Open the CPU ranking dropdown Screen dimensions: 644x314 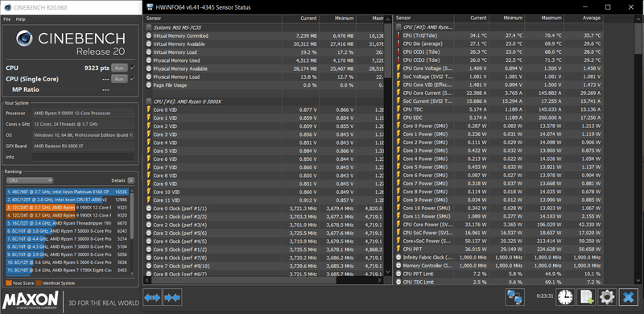click(30, 180)
